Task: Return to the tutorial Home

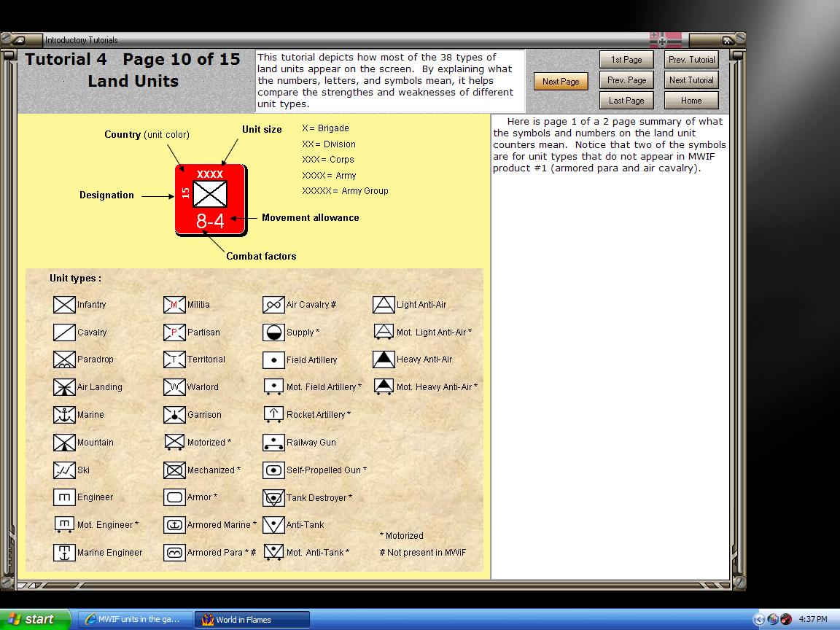Action: [x=691, y=100]
